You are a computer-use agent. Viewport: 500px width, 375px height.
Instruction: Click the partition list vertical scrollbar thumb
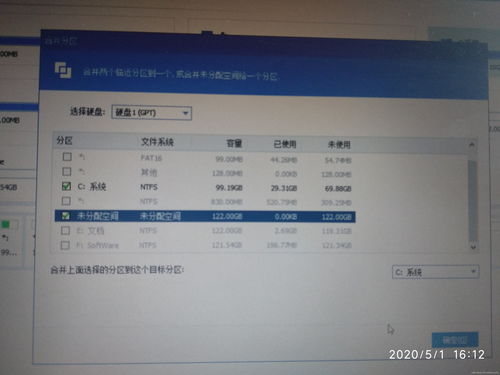(472, 201)
